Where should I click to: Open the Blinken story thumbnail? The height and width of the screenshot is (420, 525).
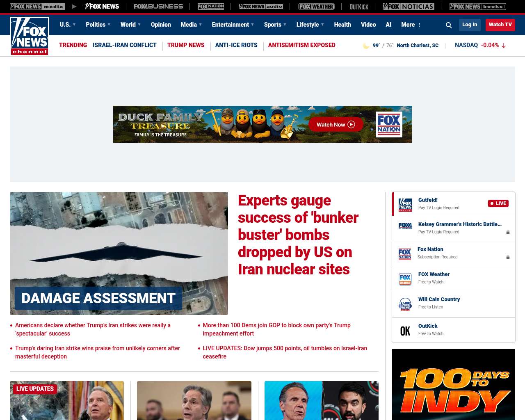point(194,400)
